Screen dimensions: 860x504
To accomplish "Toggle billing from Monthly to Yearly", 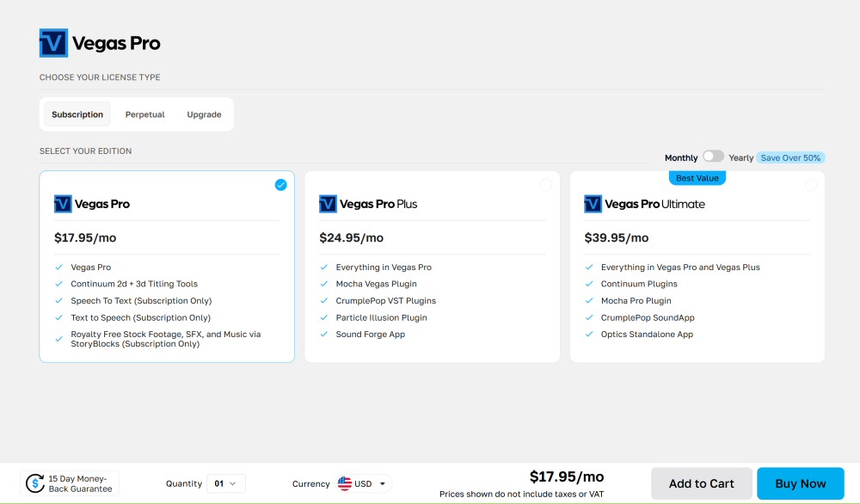I will coord(713,157).
